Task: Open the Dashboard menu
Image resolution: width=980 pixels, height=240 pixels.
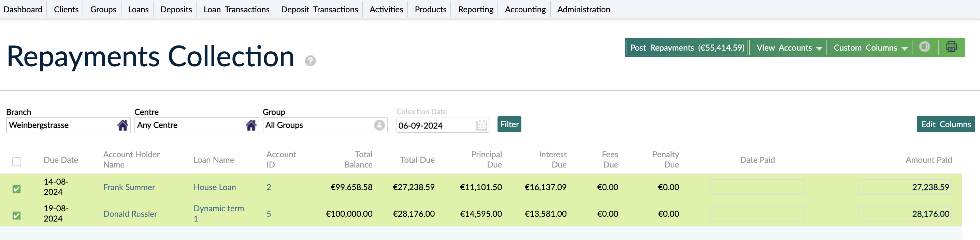Action: (23, 9)
